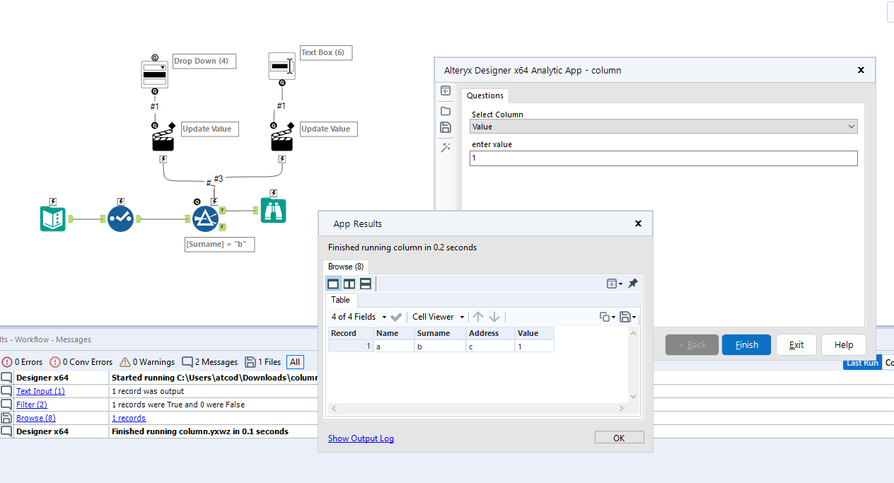This screenshot has height=483, width=894.
Task: Click the Exit button
Action: coord(796,344)
